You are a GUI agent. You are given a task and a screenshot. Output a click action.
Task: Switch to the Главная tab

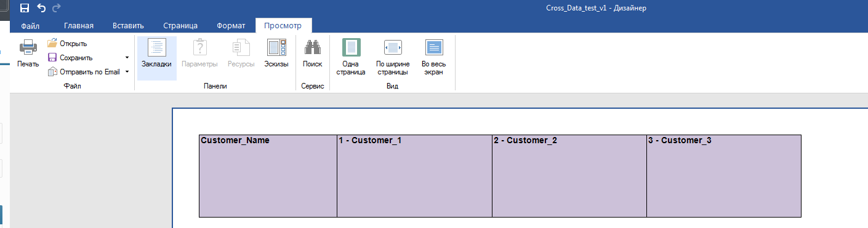[78, 26]
